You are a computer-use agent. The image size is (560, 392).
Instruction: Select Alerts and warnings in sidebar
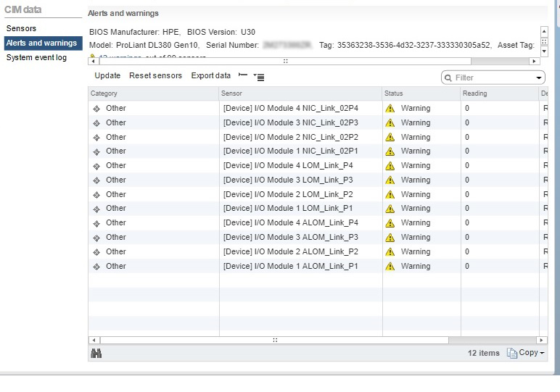coord(41,43)
